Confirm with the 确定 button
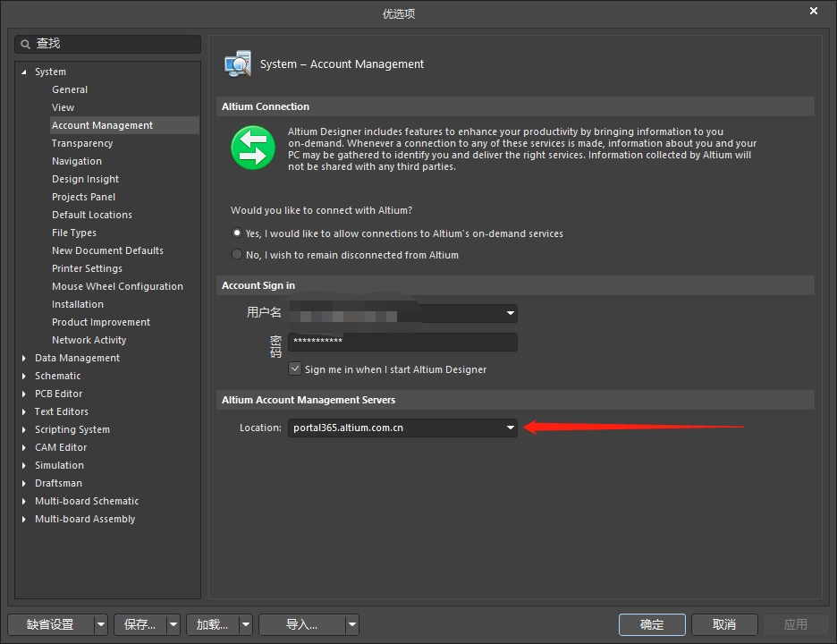The image size is (837, 644). (x=652, y=624)
